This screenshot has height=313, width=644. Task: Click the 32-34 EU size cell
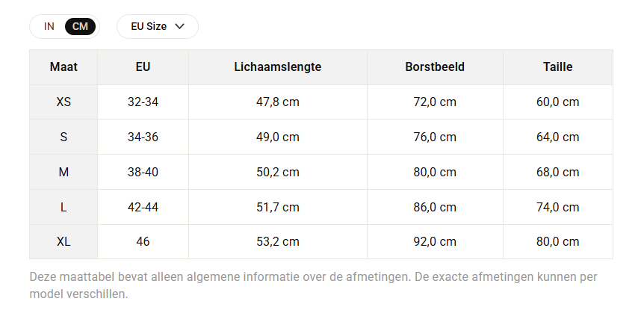143,102
